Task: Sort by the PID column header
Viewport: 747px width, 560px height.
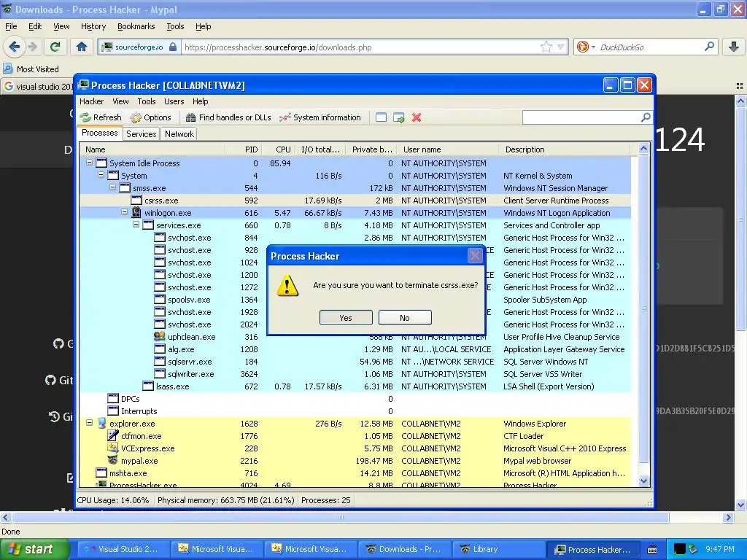Action: (244, 149)
